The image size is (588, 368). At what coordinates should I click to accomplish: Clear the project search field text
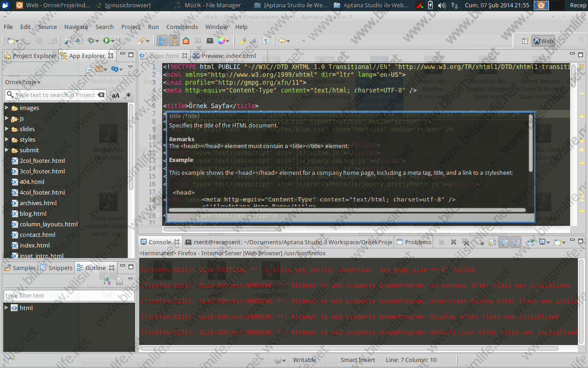point(101,95)
